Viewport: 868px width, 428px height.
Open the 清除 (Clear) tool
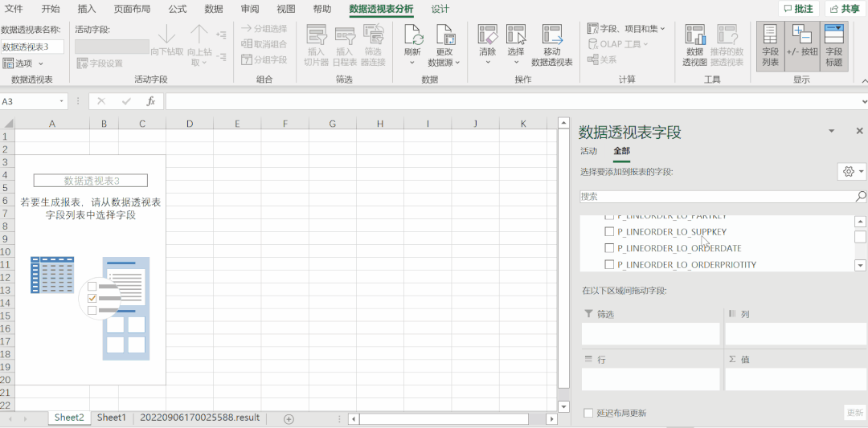(487, 35)
